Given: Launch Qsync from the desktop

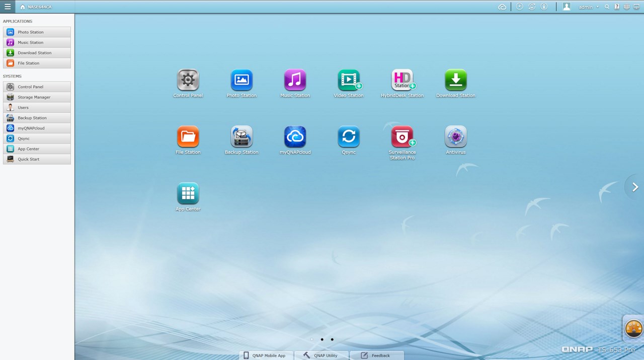Looking at the screenshot, I should point(349,136).
